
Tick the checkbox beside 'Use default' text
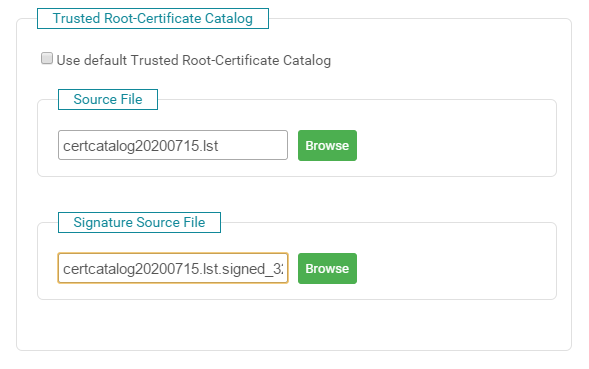pos(47,58)
